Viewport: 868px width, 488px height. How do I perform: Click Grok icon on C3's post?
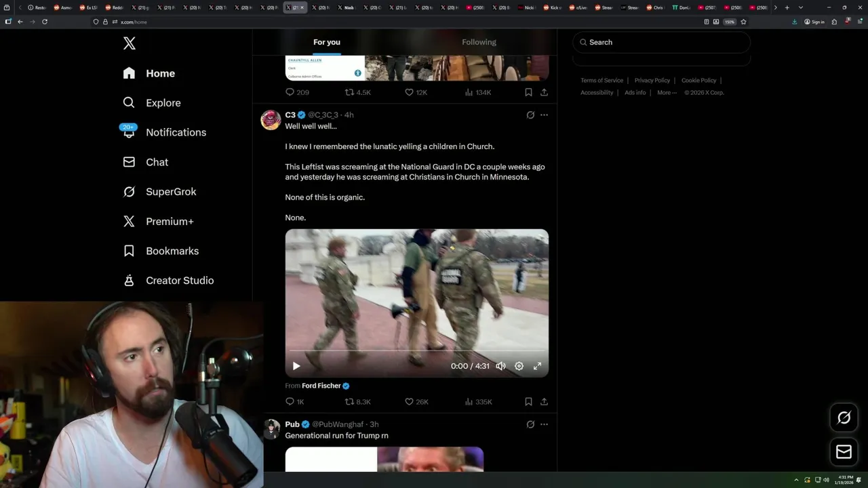click(x=530, y=115)
